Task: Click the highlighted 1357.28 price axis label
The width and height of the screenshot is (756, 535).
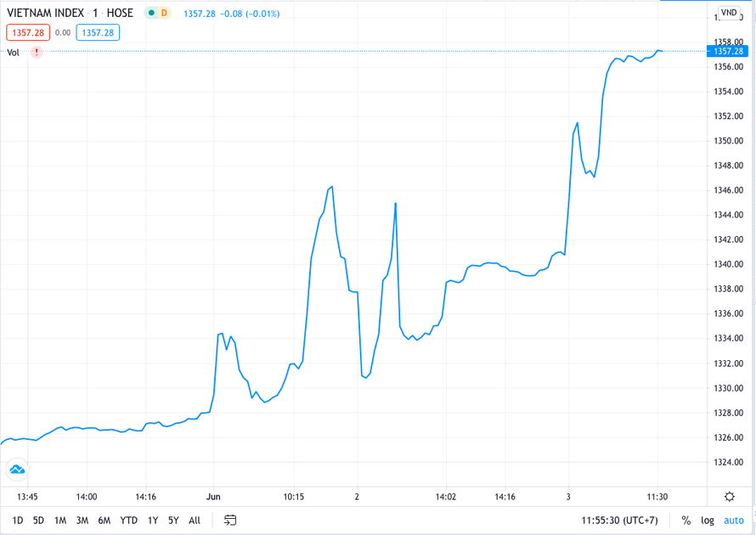Action: click(x=729, y=52)
